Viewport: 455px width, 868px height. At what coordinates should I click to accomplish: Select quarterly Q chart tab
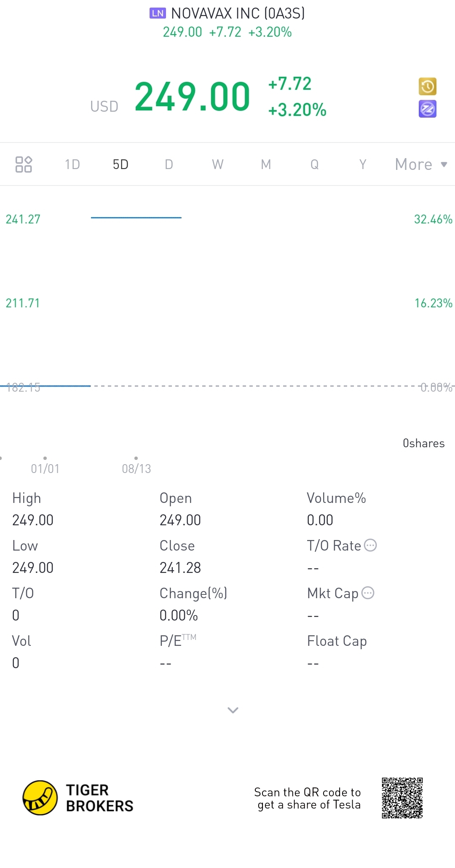click(x=314, y=164)
